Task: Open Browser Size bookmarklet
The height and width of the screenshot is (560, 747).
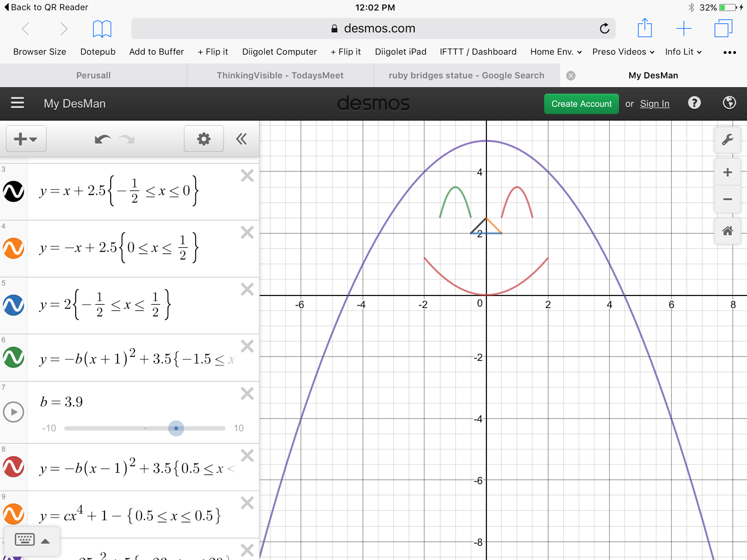Action: point(40,52)
